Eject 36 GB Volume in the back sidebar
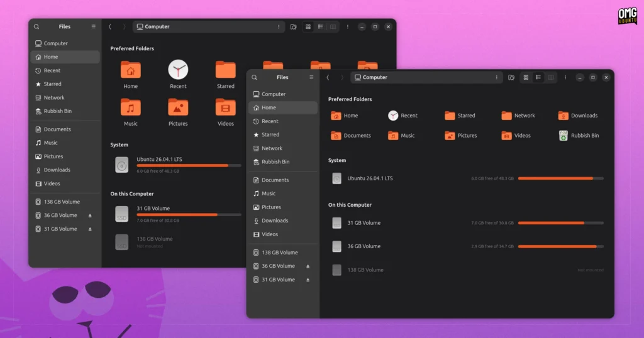Viewport: 644px width, 338px height. [90, 215]
